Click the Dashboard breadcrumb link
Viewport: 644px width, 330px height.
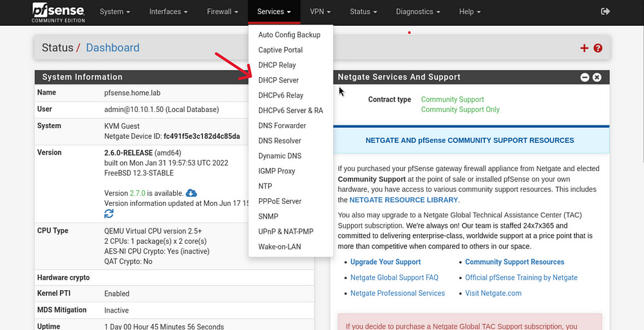(x=113, y=48)
